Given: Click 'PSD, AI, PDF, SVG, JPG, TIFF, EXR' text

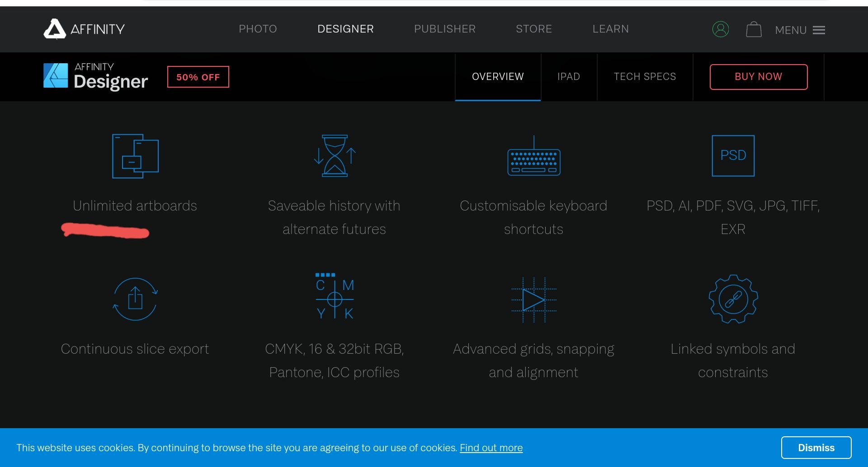Looking at the screenshot, I should click(x=733, y=218).
